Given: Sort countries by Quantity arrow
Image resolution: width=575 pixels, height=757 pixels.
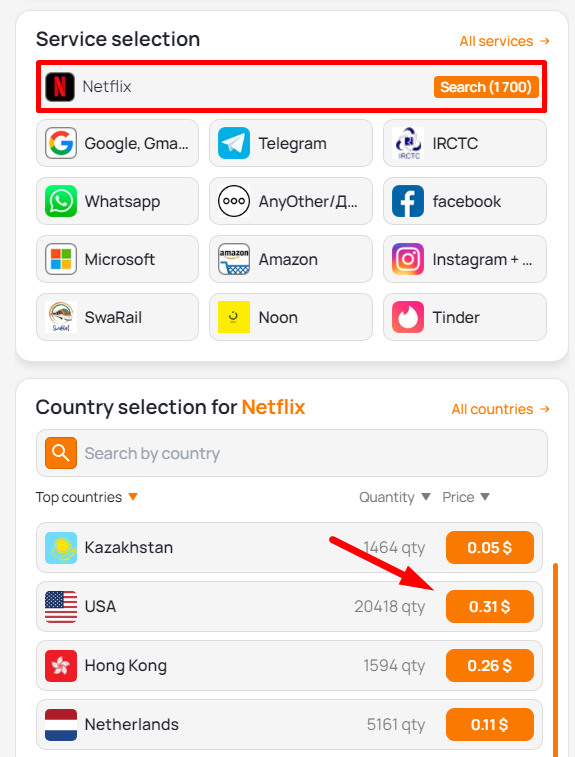Looking at the screenshot, I should [x=426, y=497].
